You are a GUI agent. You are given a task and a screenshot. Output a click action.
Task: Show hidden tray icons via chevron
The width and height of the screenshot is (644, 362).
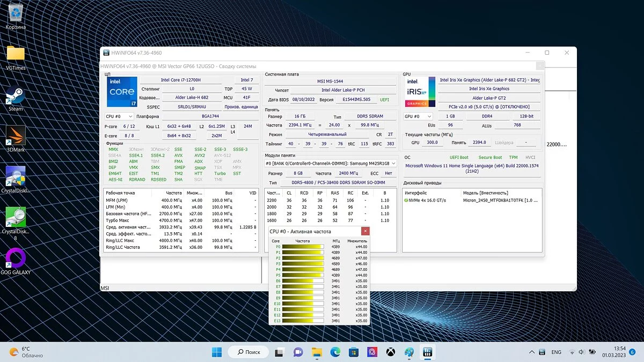[531, 352]
